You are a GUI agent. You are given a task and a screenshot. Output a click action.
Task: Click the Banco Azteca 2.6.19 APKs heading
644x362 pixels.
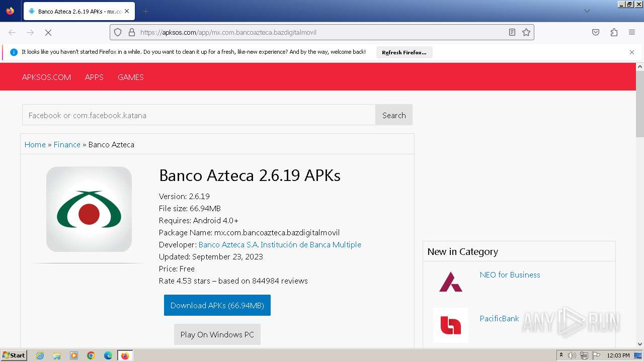(250, 175)
